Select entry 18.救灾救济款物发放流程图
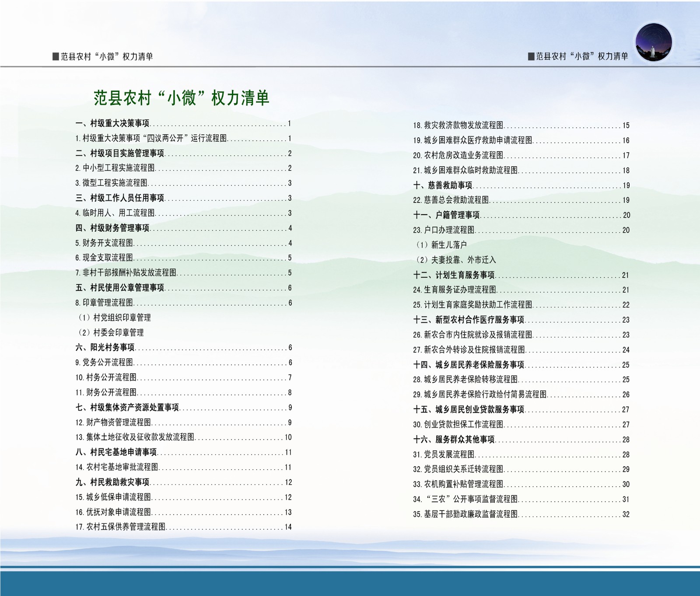Screen dimensions: 700x596 click(521, 125)
